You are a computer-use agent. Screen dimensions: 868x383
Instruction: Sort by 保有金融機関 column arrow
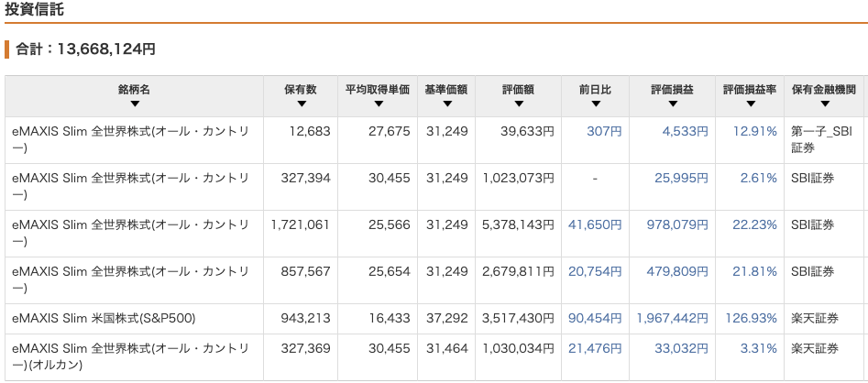823,104
